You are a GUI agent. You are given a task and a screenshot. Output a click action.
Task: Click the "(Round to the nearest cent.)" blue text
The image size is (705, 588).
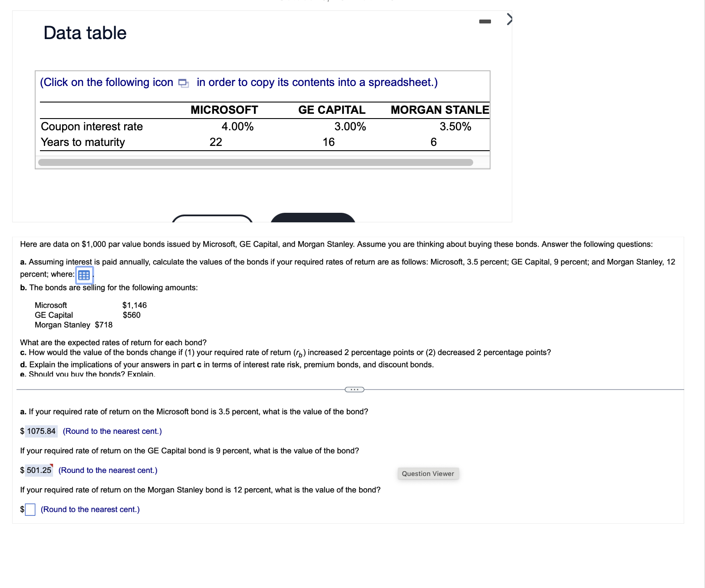click(x=90, y=509)
